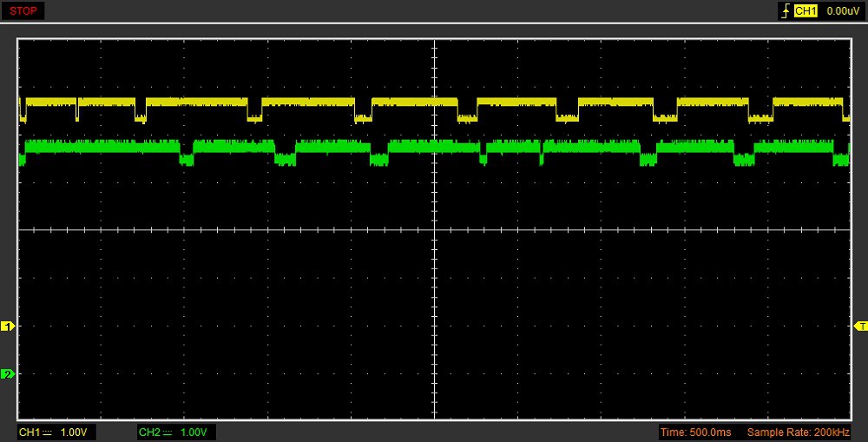Toggle the CH1 channel label at bottom
Screen dimensions: 868x442
click(x=30, y=432)
